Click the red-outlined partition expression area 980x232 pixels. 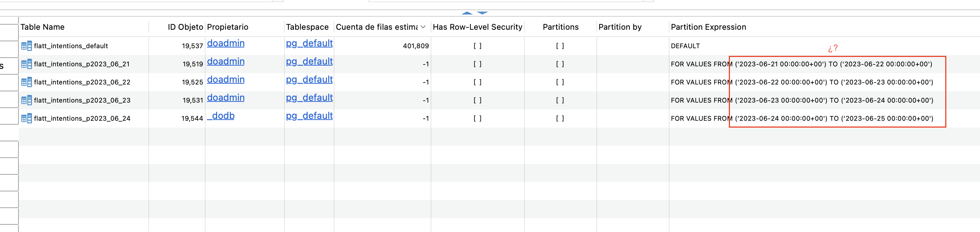(837, 91)
